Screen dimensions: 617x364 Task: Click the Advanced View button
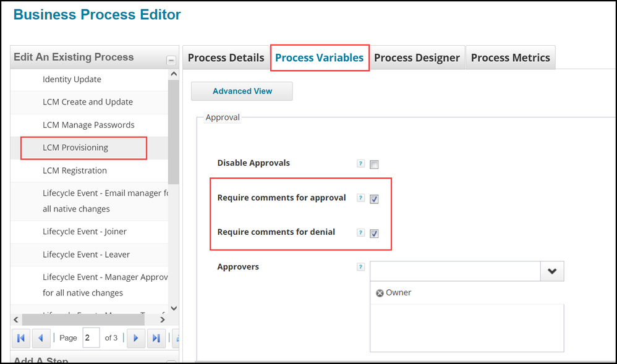(242, 91)
